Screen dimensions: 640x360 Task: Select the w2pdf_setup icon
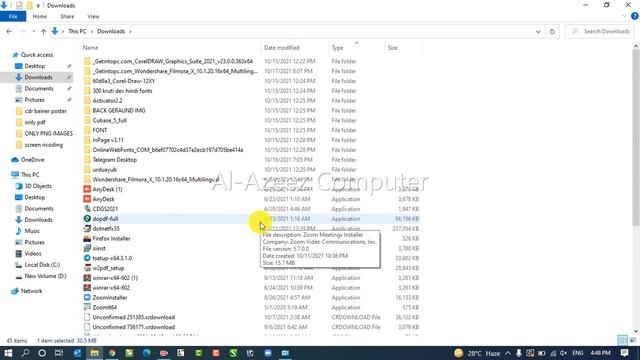(87, 268)
